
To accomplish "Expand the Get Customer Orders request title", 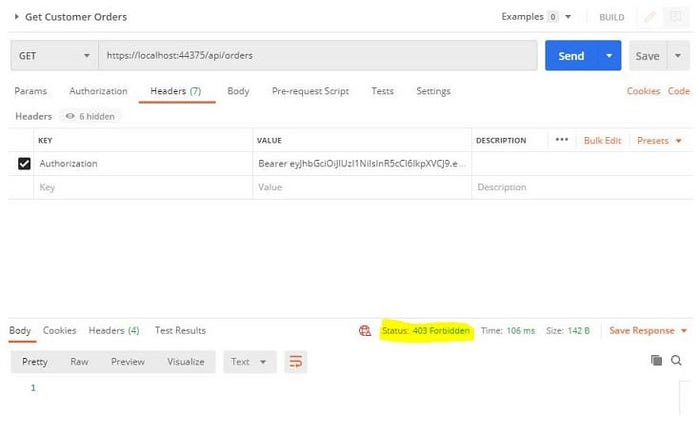I will [x=17, y=17].
